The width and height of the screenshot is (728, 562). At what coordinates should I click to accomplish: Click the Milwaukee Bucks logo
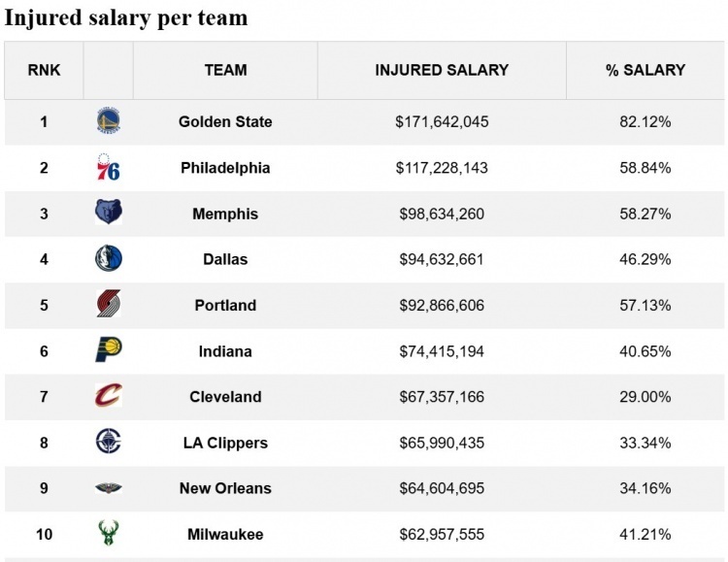(109, 534)
